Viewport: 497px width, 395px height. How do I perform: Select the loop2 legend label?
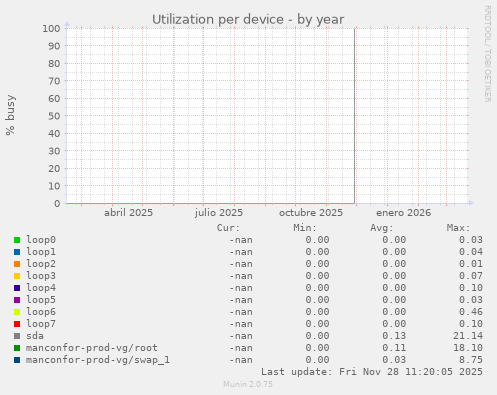tap(41, 264)
